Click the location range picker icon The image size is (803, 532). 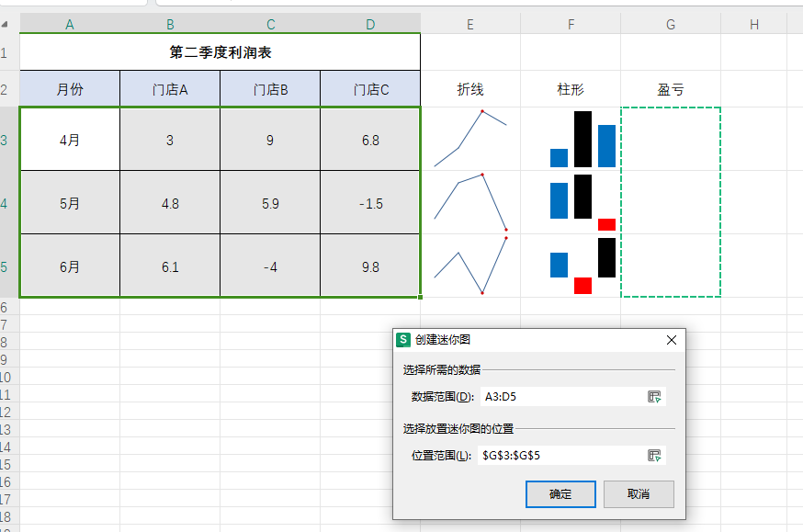pos(654,456)
